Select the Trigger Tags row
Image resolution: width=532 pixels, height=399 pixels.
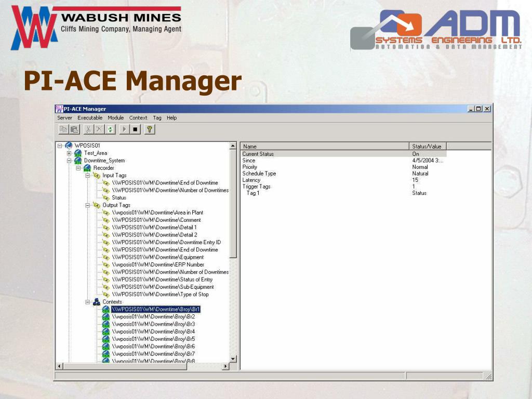click(343, 187)
